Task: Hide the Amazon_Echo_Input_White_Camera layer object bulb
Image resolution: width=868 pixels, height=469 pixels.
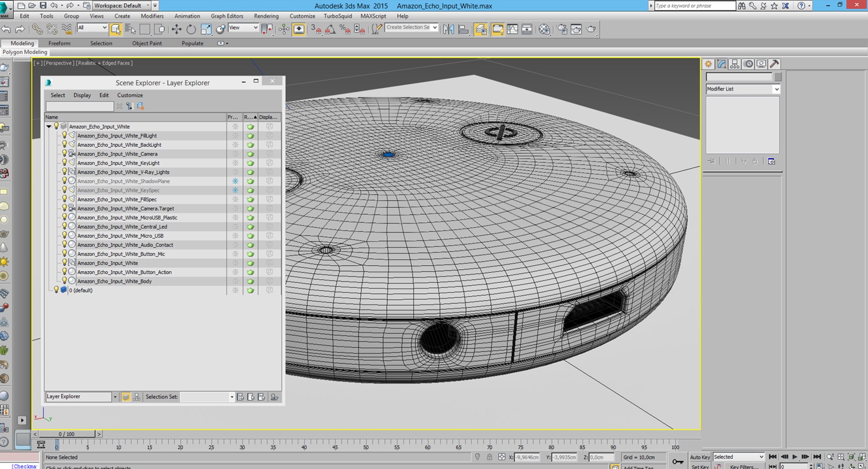Action: (64, 154)
